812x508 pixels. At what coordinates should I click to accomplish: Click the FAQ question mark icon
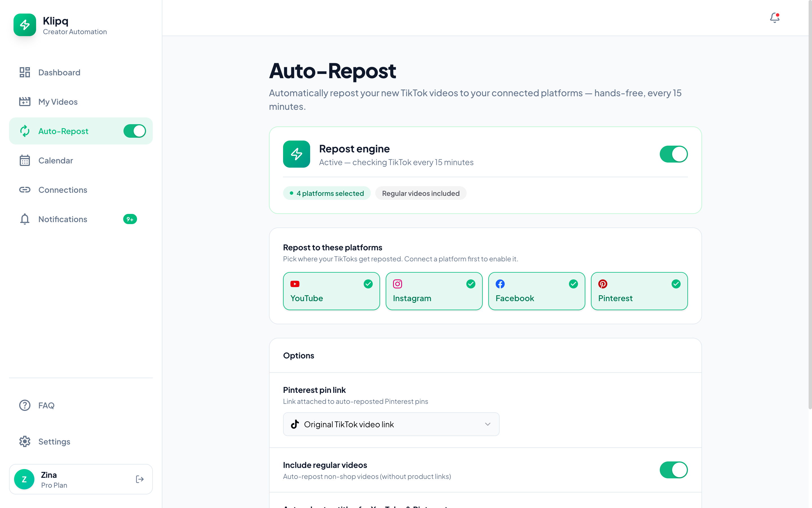pos(25,405)
